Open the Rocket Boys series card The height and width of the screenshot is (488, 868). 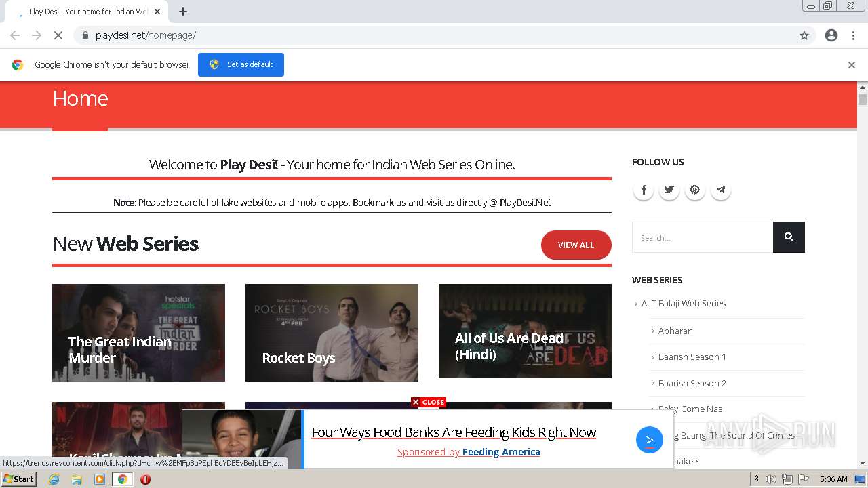332,332
